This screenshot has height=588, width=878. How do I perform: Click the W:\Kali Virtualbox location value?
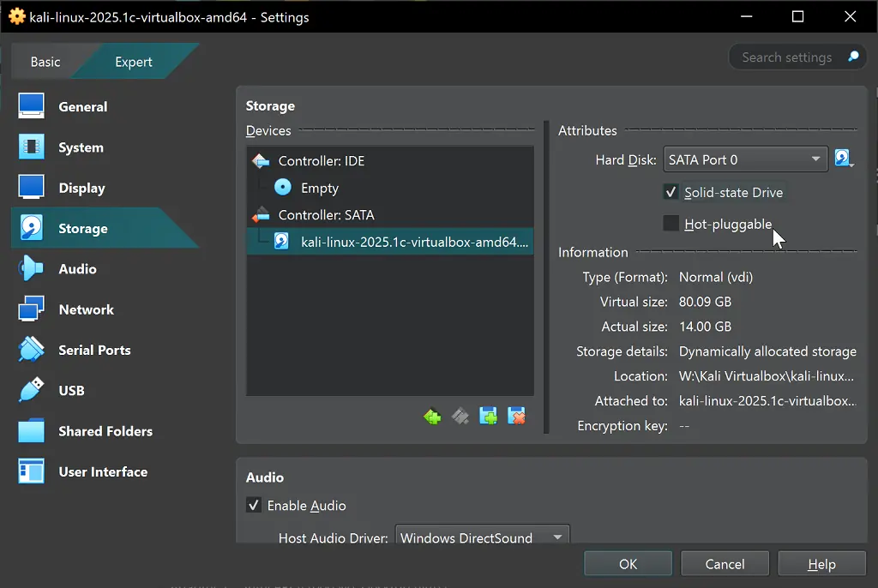(766, 375)
